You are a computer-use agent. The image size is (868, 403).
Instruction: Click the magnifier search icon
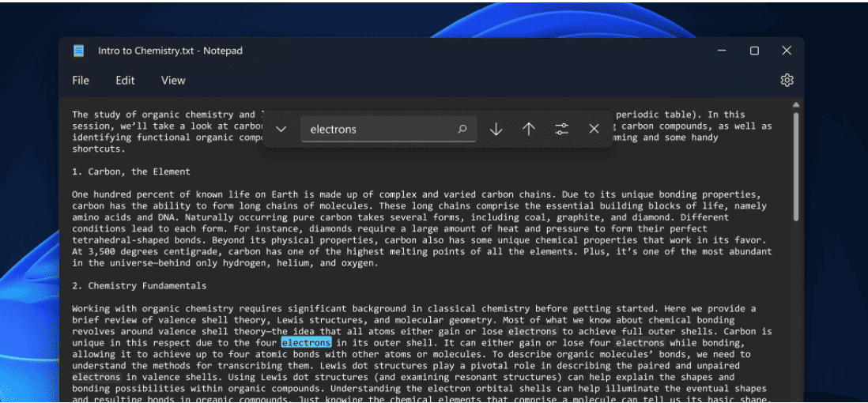(x=462, y=129)
